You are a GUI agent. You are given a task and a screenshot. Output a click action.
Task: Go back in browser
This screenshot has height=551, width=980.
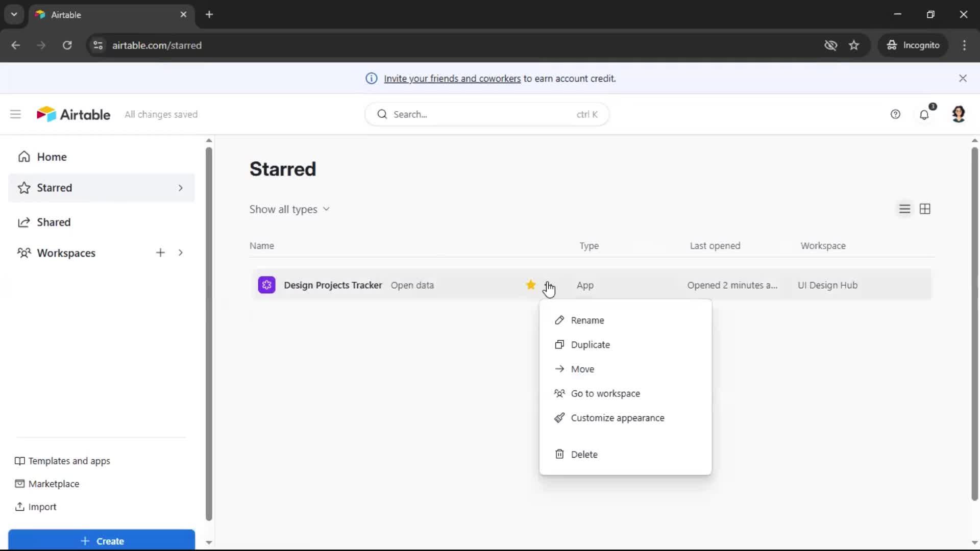click(16, 45)
